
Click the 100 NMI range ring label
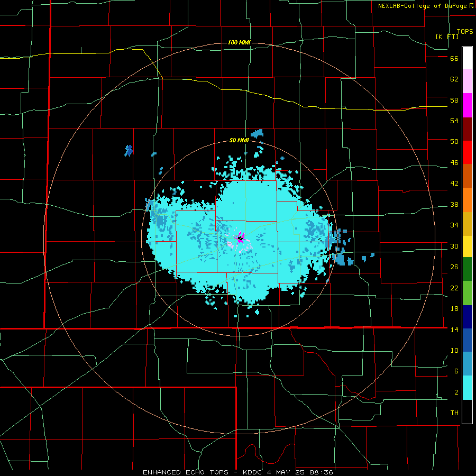point(239,42)
